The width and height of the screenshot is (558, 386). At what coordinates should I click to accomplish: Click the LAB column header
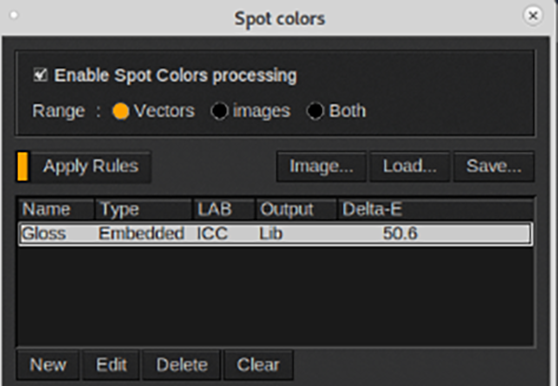click(224, 209)
